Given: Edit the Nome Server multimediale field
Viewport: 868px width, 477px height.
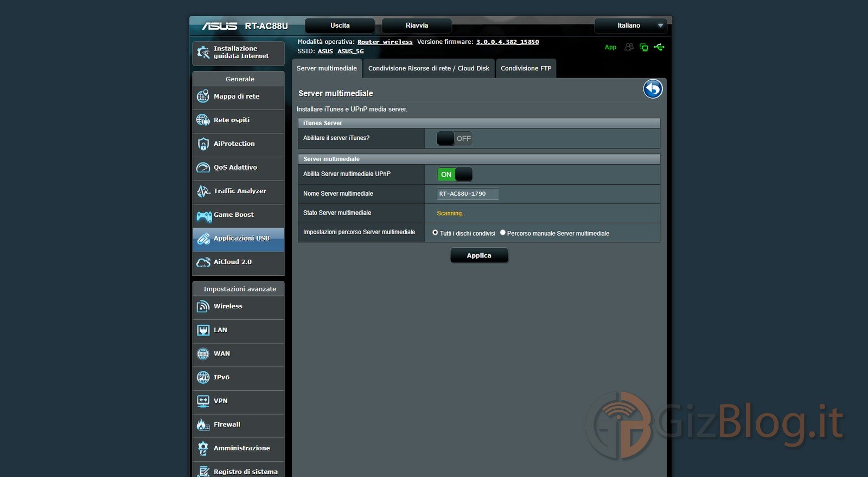Looking at the screenshot, I should (468, 194).
